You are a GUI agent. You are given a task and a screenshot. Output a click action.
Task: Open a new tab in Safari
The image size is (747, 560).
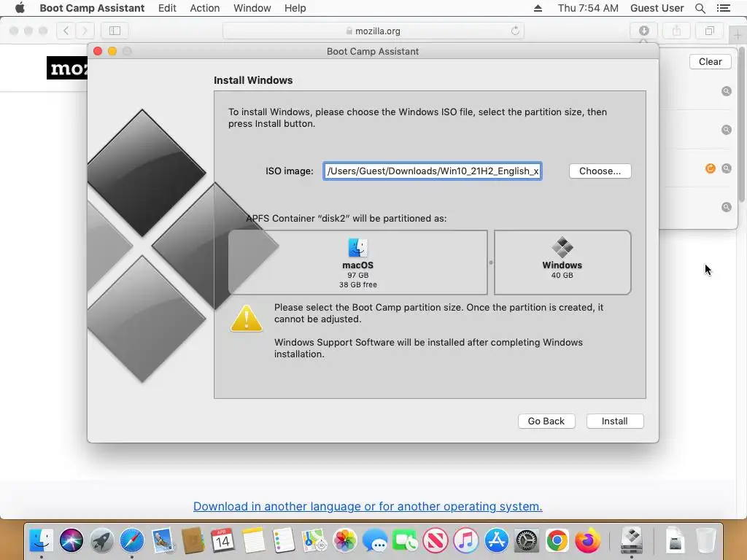click(738, 34)
